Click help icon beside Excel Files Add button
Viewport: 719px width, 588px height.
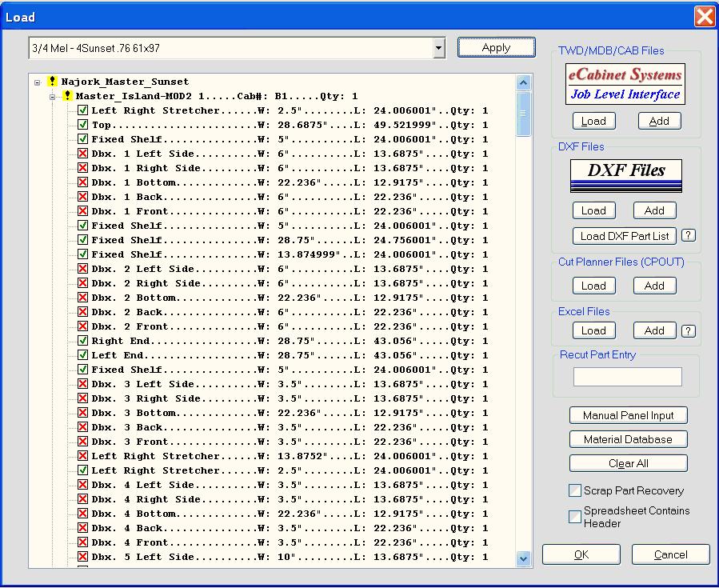coord(688,330)
